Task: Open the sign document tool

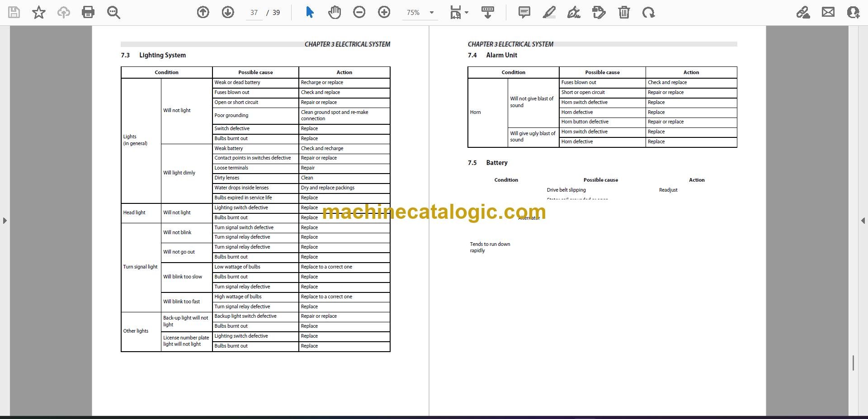Action: (574, 12)
